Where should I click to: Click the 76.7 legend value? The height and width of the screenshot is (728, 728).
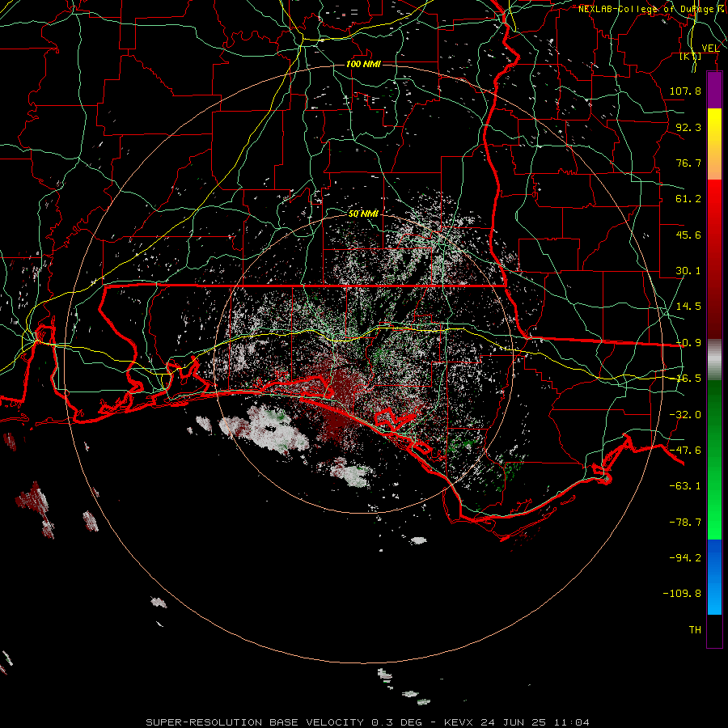point(688,163)
